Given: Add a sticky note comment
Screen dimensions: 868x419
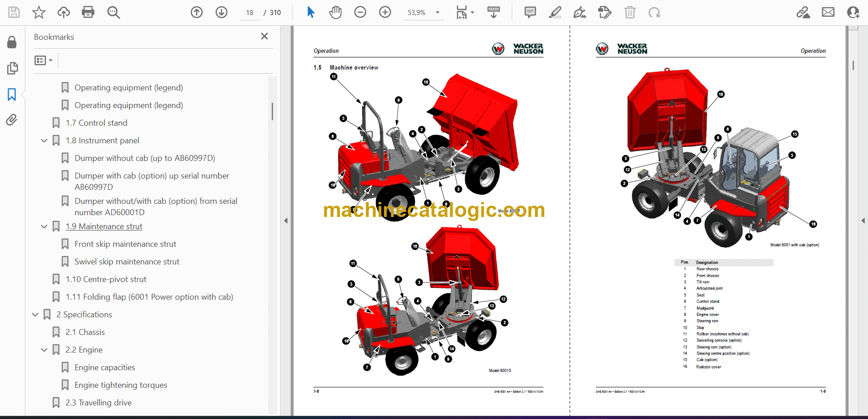Looking at the screenshot, I should pyautogui.click(x=530, y=12).
